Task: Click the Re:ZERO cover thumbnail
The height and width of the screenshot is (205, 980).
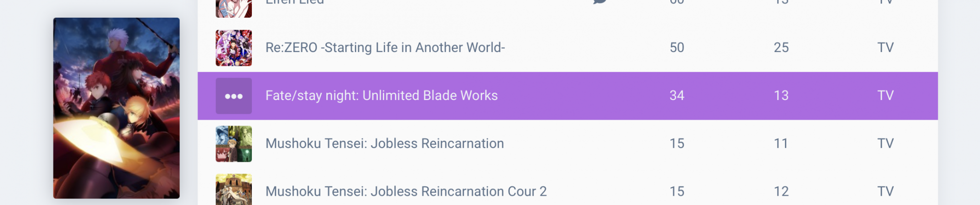Action: (x=234, y=48)
